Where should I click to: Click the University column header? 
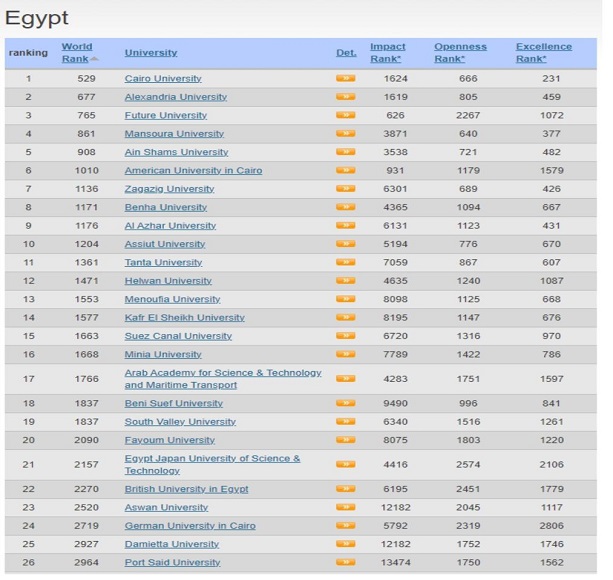151,52
